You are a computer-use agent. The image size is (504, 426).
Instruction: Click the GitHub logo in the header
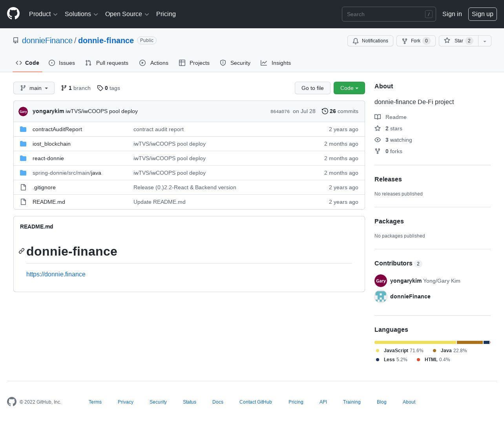point(13,14)
